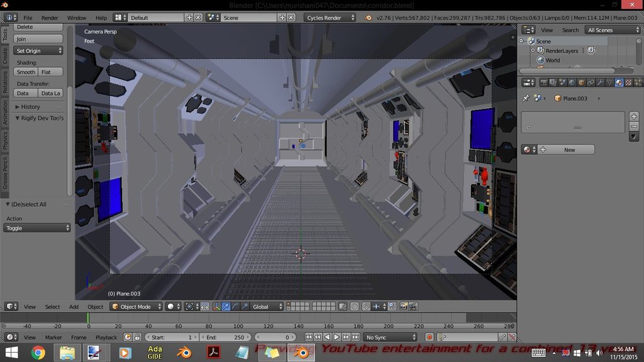Viewport: 644px width, 362px height.
Task: Open the Help menu
Action: click(x=101, y=18)
